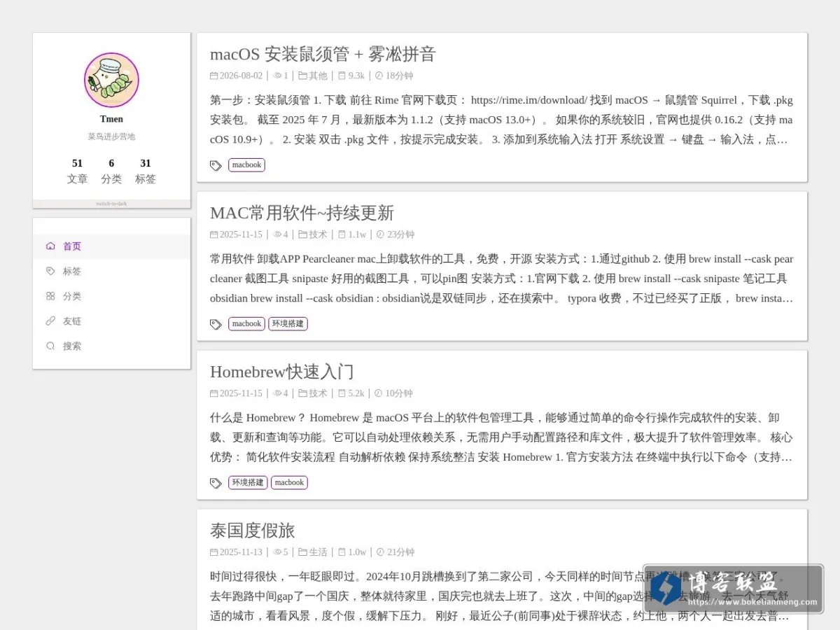Select 环境搭建 tag under Homebrew post
Viewport: 840px width, 630px height.
248,482
